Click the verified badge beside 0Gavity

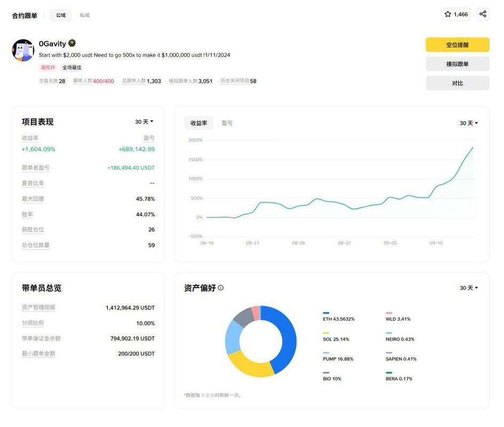click(x=72, y=43)
